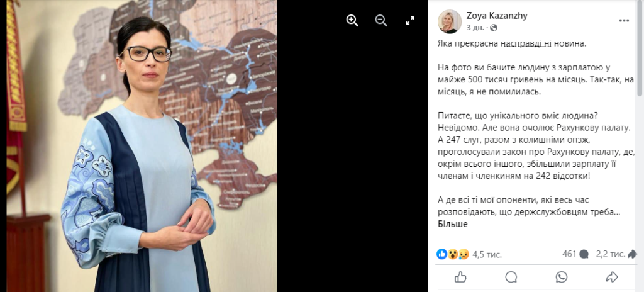Viewport: 644px width, 292px height.
Task: Expand the post text with Більше
Action: 453,224
